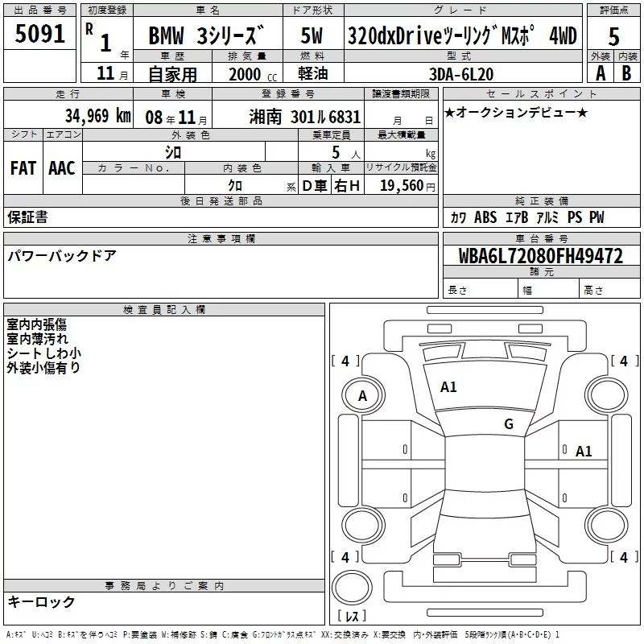Viewport: 644px width, 644px height.
Task: Click the G windshield chip mark on diagram
Action: click(x=509, y=424)
